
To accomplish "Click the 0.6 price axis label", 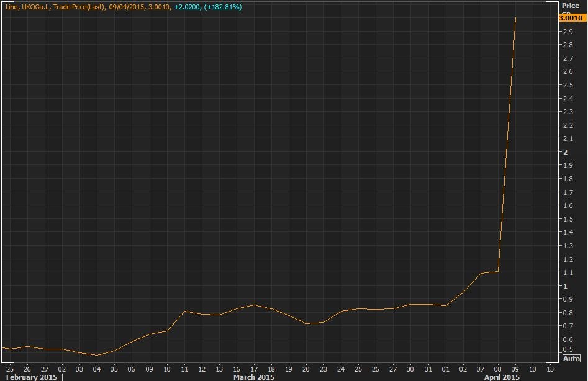I will click(568, 339).
